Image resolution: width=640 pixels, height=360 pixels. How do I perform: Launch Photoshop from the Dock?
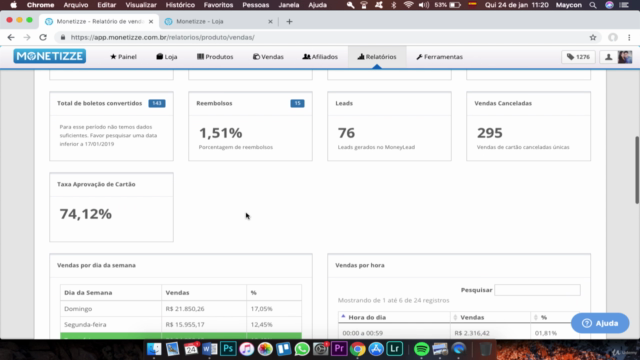point(228,349)
